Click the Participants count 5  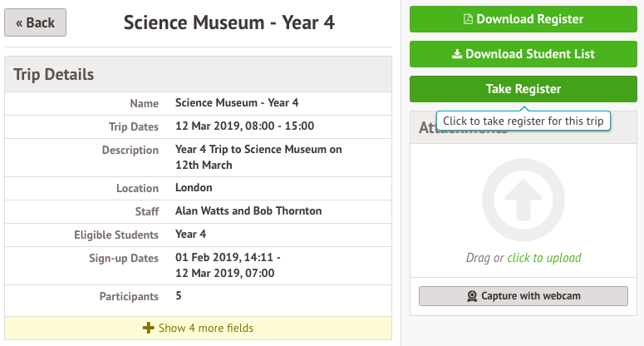(x=179, y=296)
